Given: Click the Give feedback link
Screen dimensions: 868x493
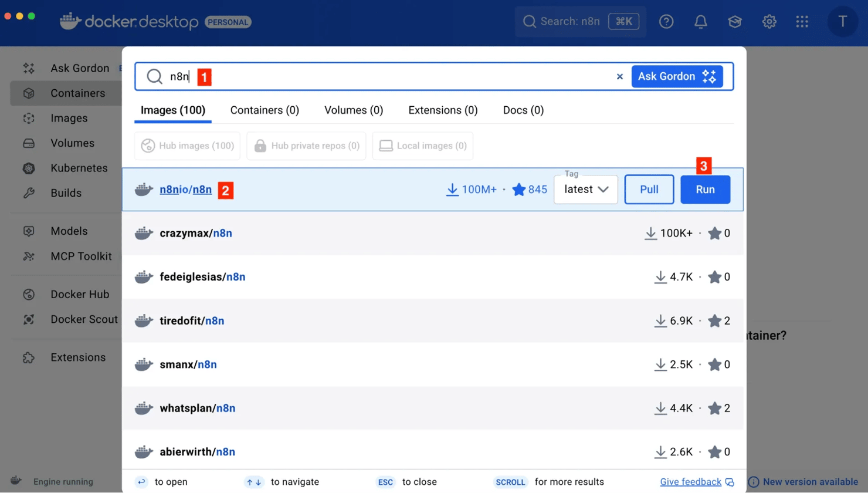Looking at the screenshot, I should tap(690, 482).
